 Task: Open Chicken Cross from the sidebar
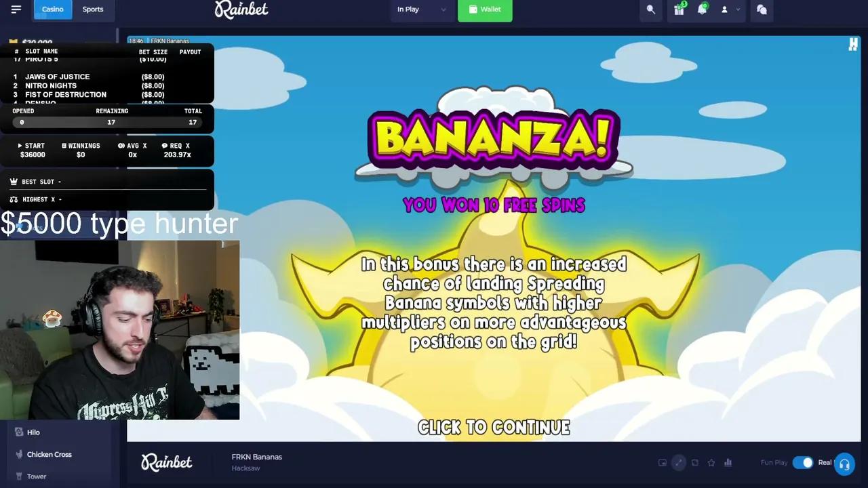(x=49, y=455)
